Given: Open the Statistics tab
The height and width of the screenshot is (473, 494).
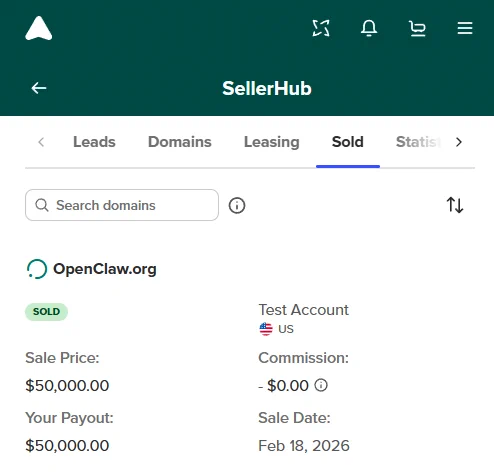Looking at the screenshot, I should (418, 142).
